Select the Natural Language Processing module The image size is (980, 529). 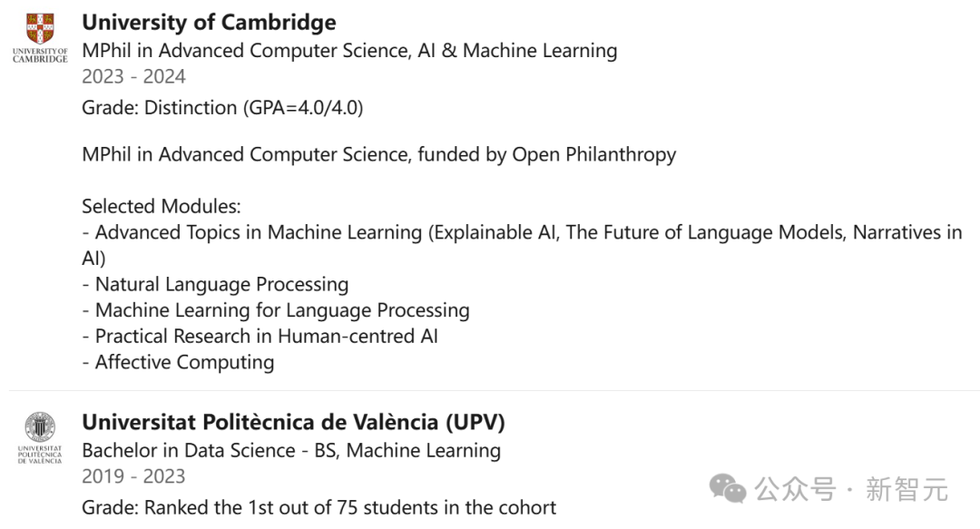[221, 285]
